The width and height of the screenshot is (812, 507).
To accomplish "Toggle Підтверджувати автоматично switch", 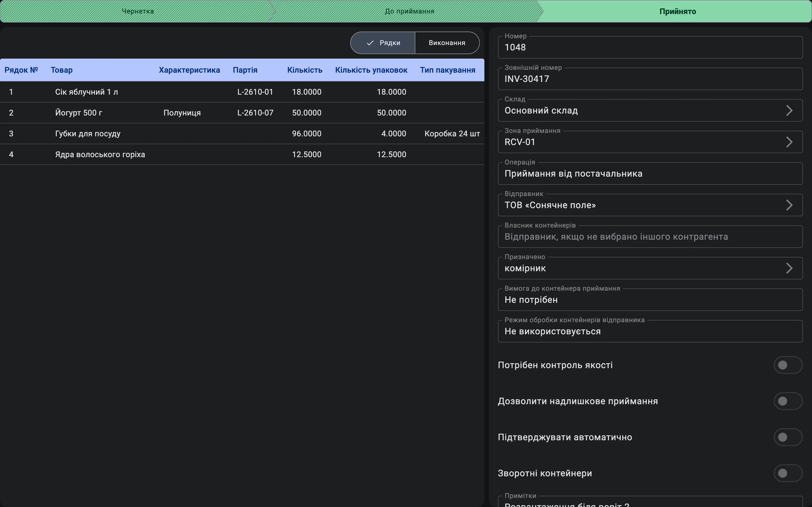I will pos(788,437).
